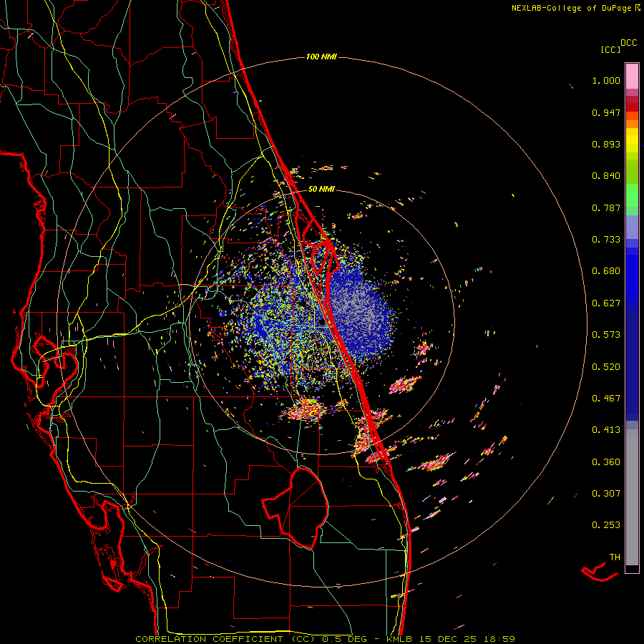Click the 18:59 timestamp text

[x=499, y=639]
